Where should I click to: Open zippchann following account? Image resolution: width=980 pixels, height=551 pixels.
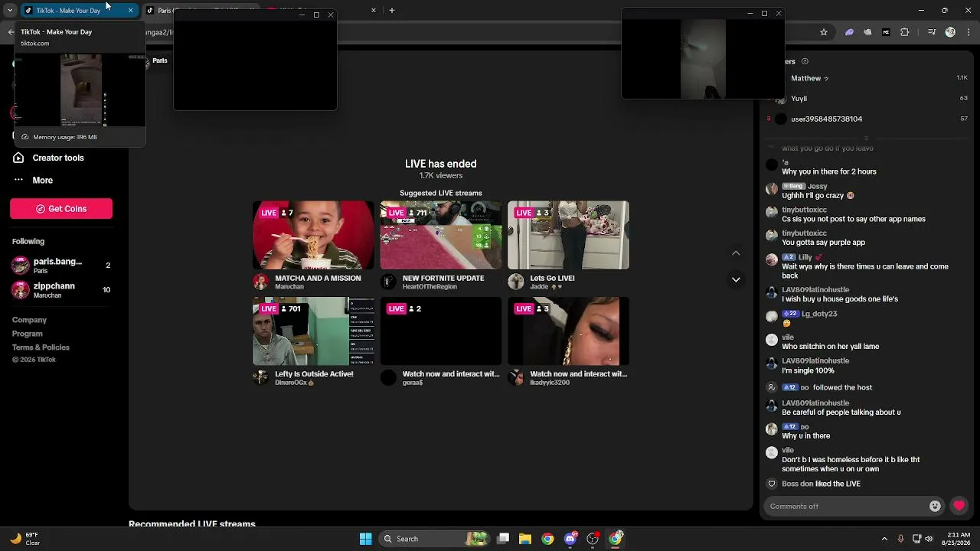pyautogui.click(x=61, y=290)
